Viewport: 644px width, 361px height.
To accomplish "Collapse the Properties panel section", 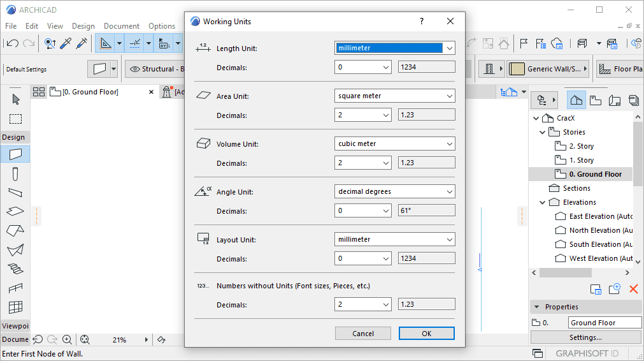I will (x=536, y=307).
